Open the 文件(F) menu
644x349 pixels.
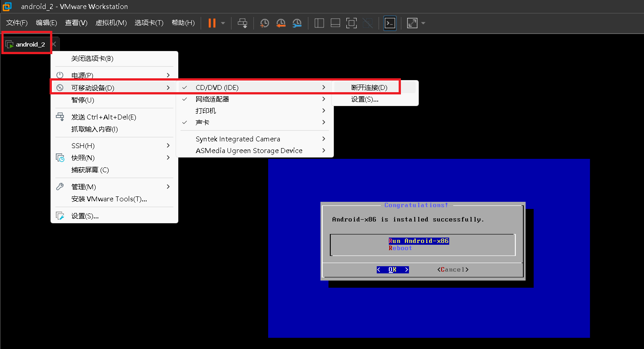tap(17, 23)
